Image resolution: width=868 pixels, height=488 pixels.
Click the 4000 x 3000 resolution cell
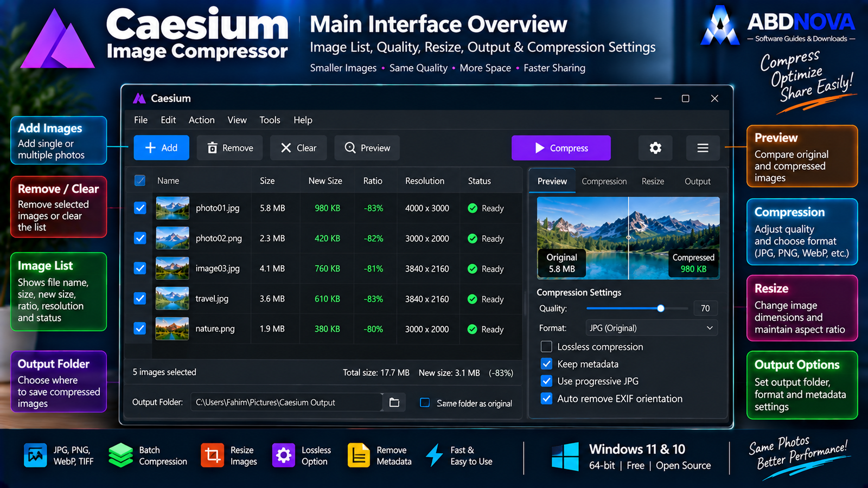(x=427, y=208)
